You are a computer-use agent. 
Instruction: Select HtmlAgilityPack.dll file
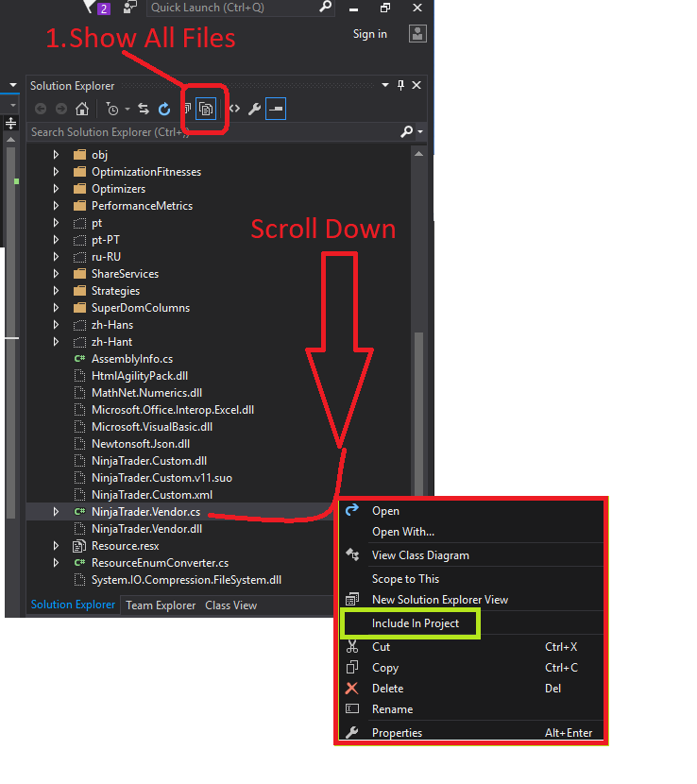point(140,376)
